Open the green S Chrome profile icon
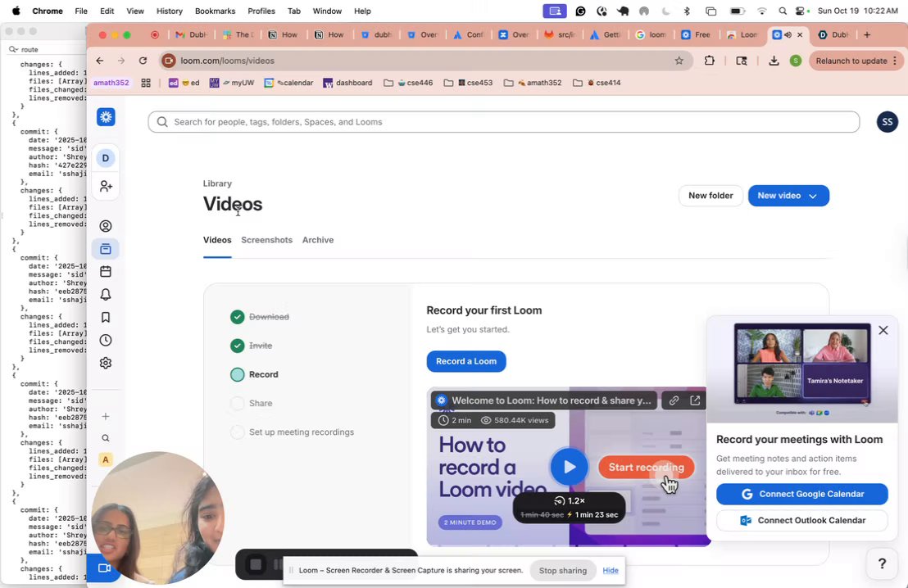 [796, 61]
